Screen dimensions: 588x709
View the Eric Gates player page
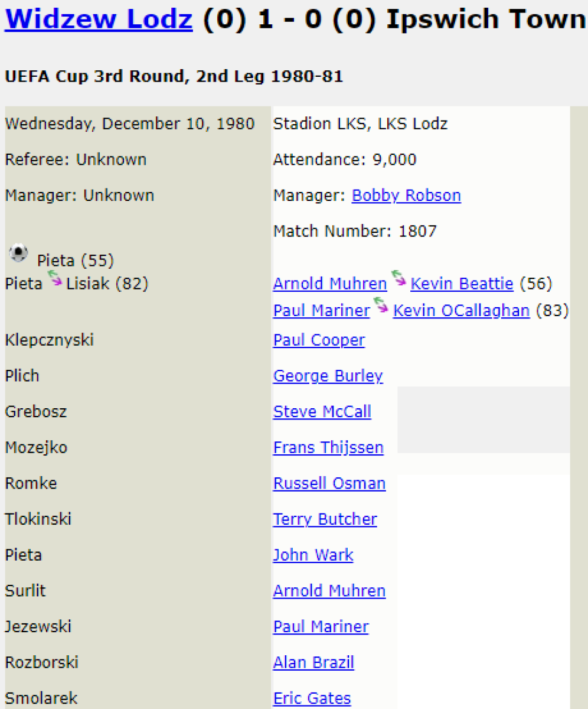point(312,699)
